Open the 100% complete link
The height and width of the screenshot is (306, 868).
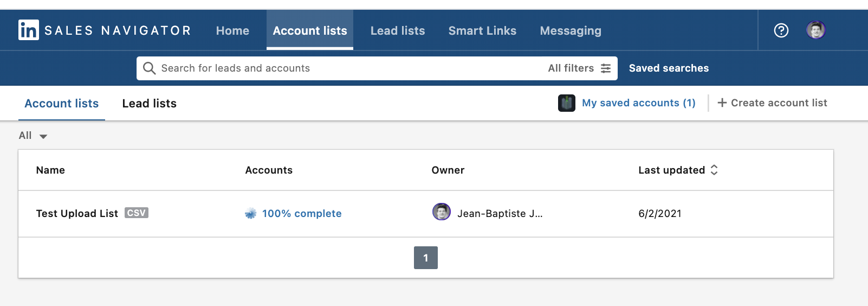click(x=302, y=214)
